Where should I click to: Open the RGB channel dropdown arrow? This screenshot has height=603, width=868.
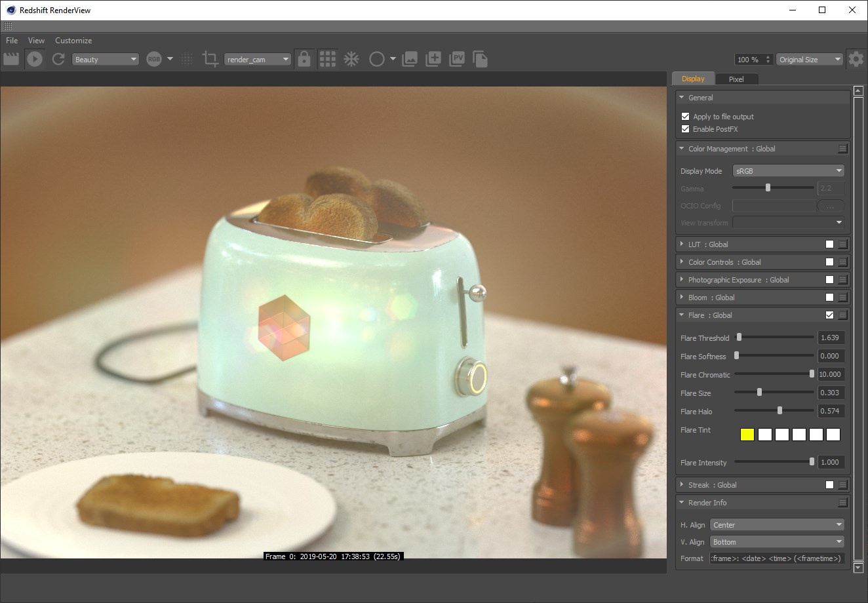(170, 59)
